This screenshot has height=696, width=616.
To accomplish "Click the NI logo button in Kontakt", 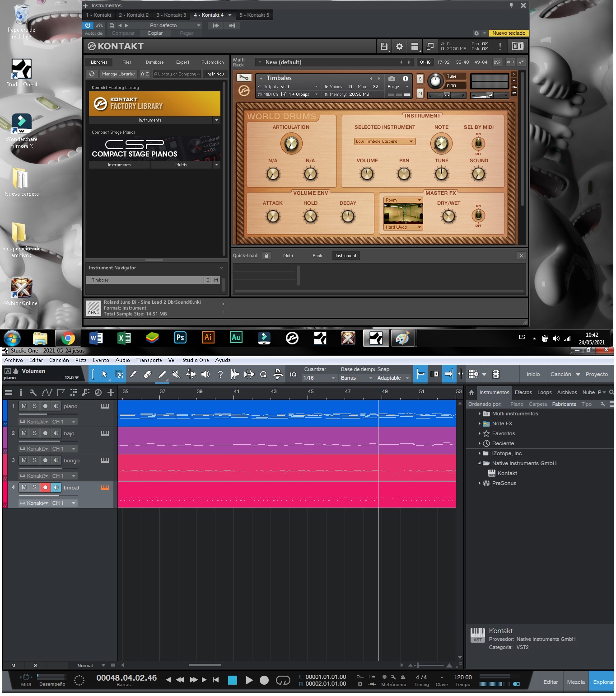I will click(x=518, y=46).
